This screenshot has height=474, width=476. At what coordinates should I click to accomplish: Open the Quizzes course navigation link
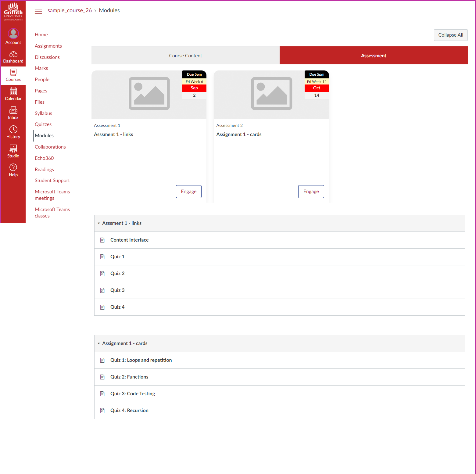coord(43,124)
